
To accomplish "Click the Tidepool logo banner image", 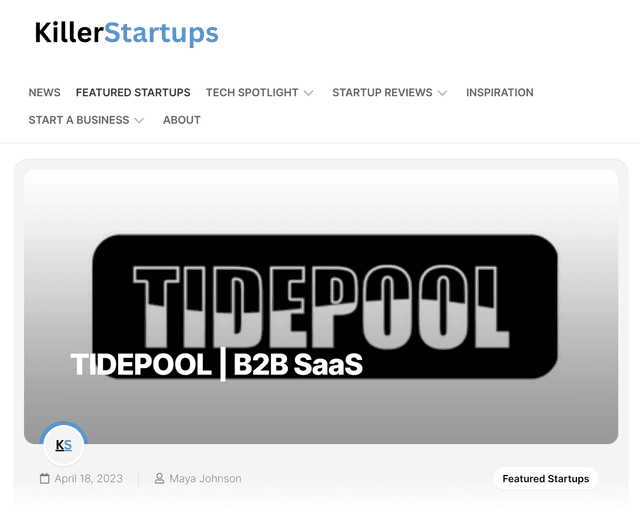I will pyautogui.click(x=325, y=306).
